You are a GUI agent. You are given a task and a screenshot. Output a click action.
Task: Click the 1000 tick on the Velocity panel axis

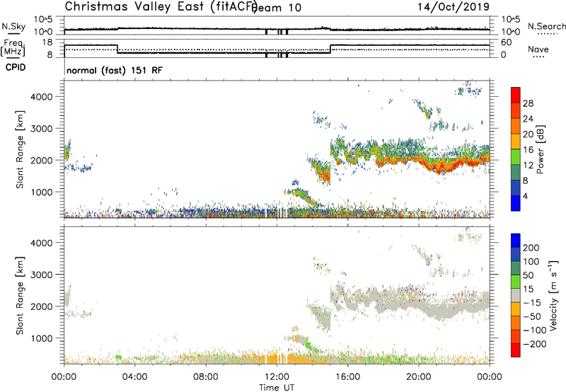click(x=42, y=338)
